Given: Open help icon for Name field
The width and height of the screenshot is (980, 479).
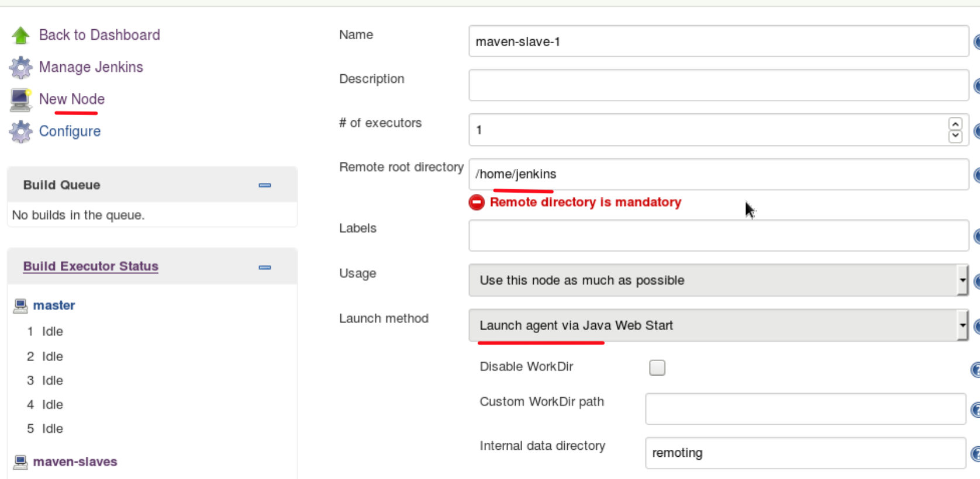Looking at the screenshot, I should click(x=976, y=41).
